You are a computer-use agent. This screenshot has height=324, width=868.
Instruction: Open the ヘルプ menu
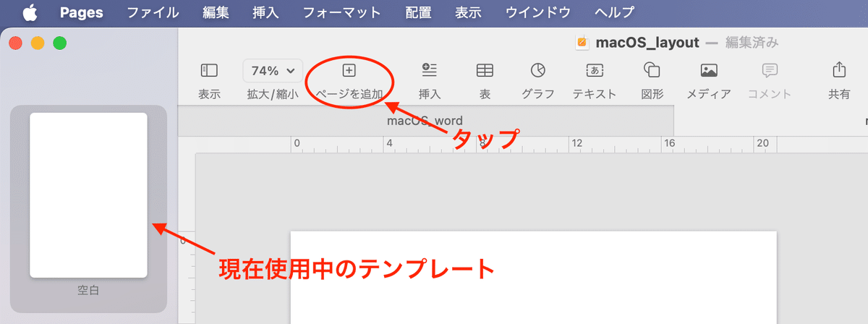click(x=614, y=12)
